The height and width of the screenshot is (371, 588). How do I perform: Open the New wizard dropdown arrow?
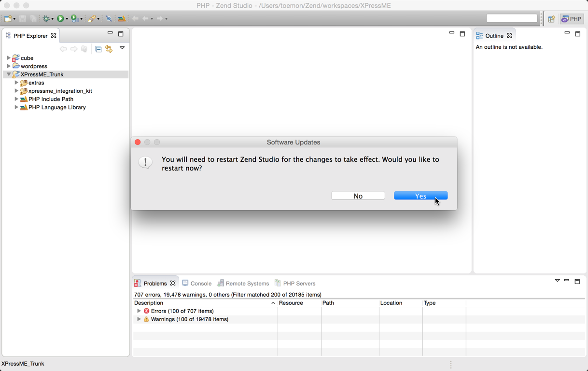(14, 19)
